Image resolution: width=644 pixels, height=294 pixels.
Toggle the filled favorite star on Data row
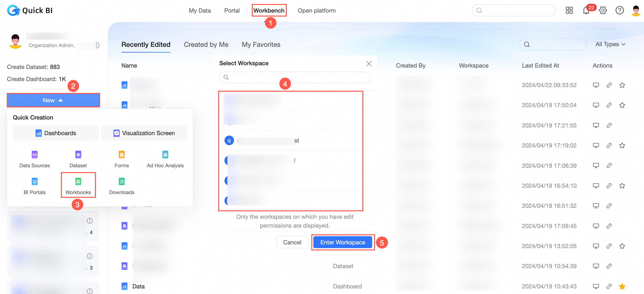tap(622, 286)
